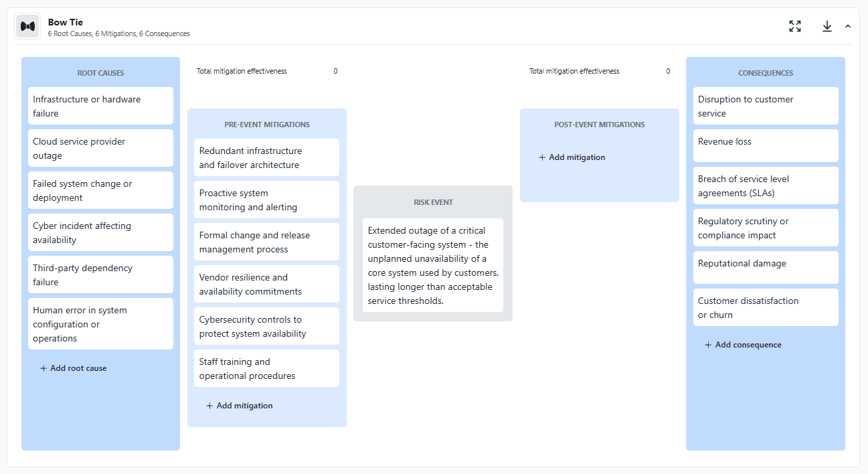Click the plus icon beside Add consequence
This screenshot has width=868, height=474.
click(708, 344)
